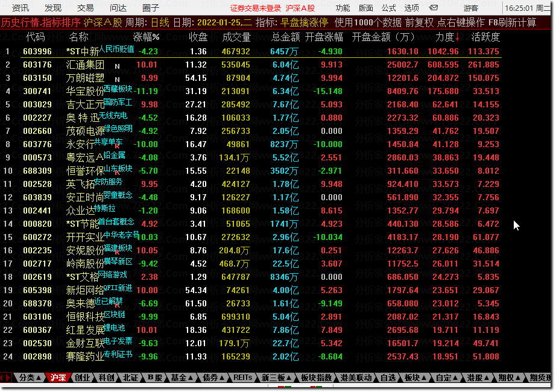556x392 pixels.
Task: Switch to the 北证 tab
Action: point(130,378)
